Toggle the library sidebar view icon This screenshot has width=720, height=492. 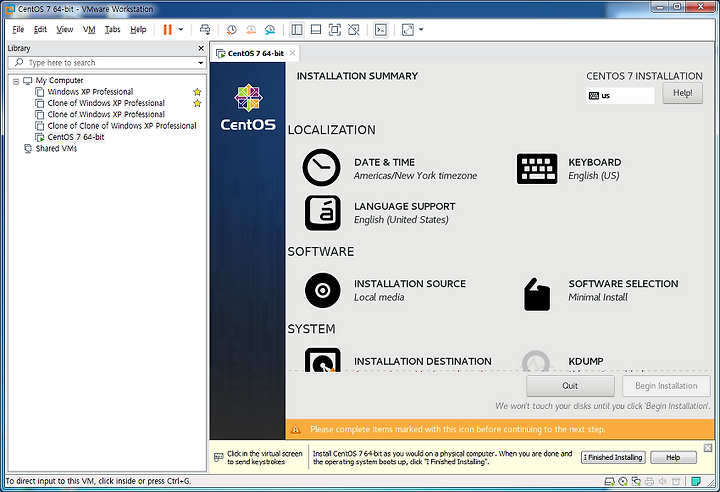[297, 30]
